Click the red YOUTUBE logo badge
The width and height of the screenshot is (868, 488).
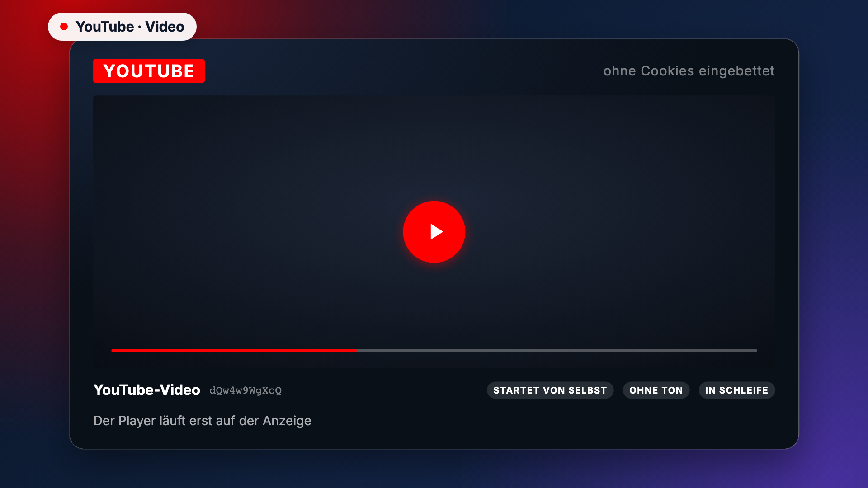pos(149,71)
